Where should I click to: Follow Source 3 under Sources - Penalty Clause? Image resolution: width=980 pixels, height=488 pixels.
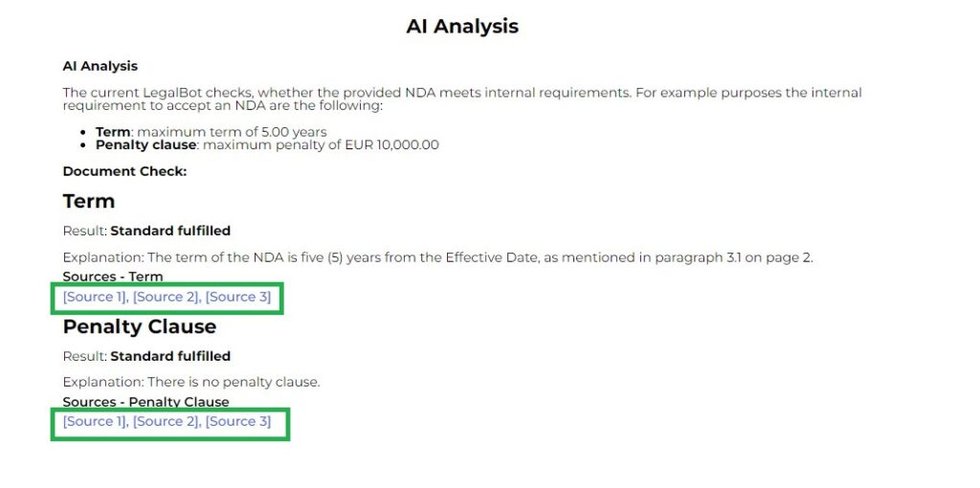[237, 421]
